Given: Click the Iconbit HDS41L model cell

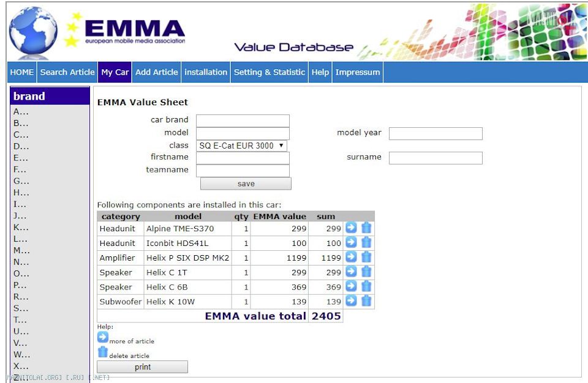Looking at the screenshot, I should (x=187, y=244).
